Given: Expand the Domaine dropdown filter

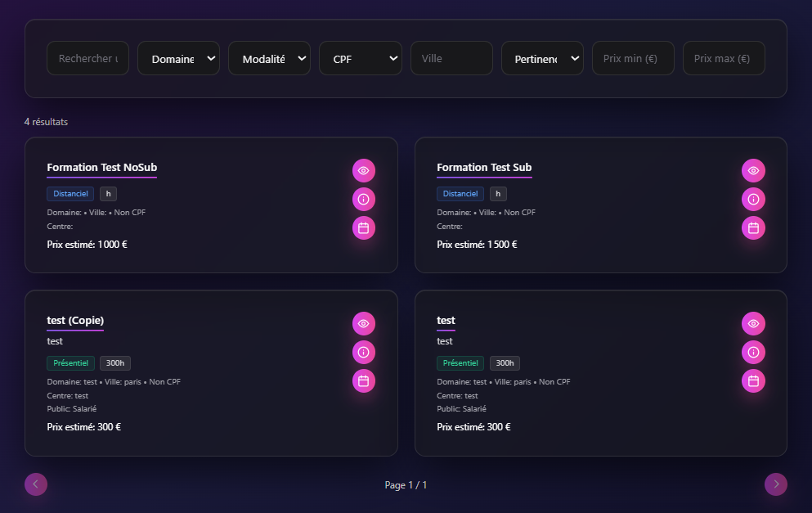Looking at the screenshot, I should (x=178, y=59).
